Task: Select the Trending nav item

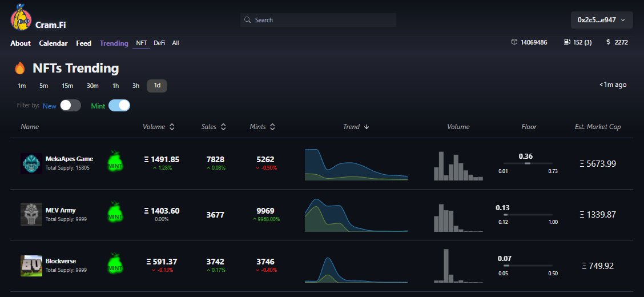Action: [x=114, y=43]
